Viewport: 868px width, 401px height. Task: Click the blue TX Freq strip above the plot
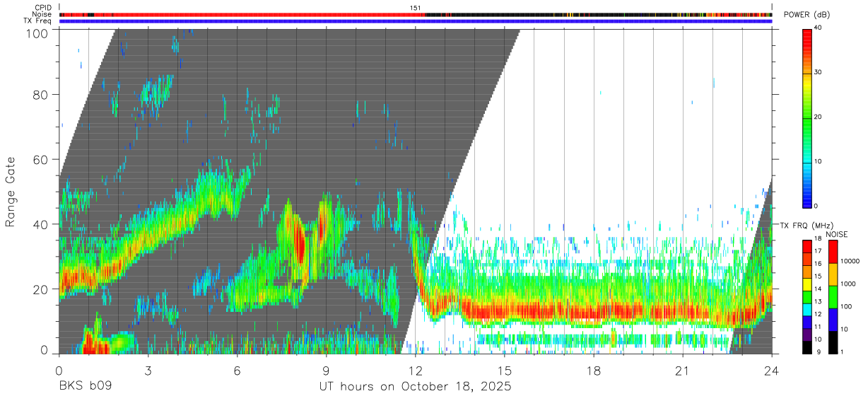tap(416, 21)
